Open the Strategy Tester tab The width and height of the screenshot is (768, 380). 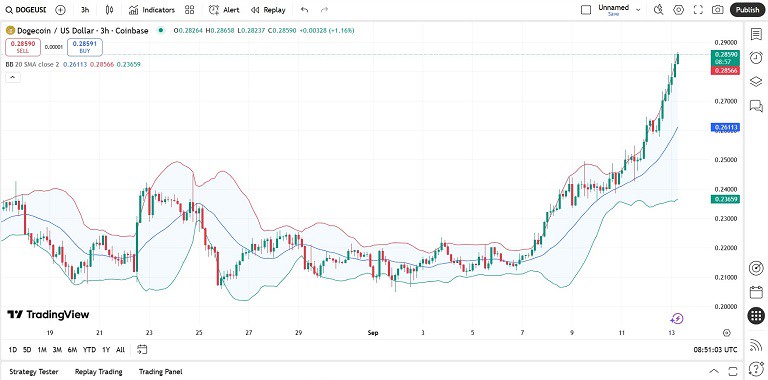[x=34, y=372]
